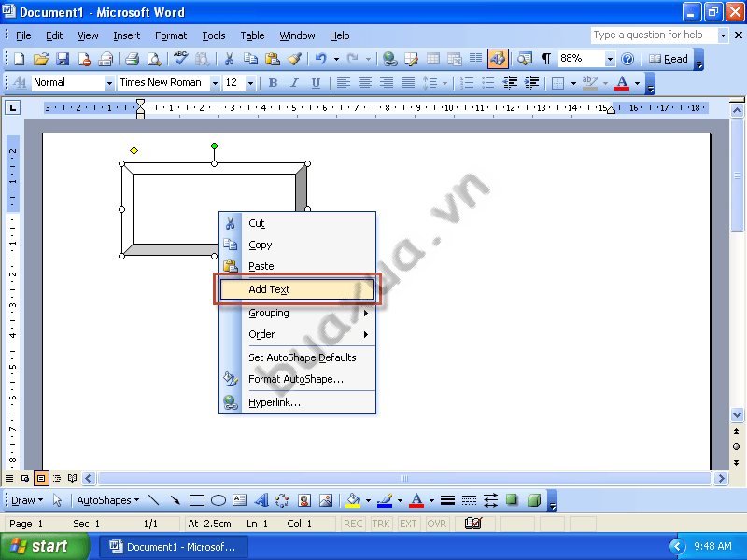Select Format AutoShape… menu entry
The width and height of the screenshot is (747, 560).
click(297, 379)
